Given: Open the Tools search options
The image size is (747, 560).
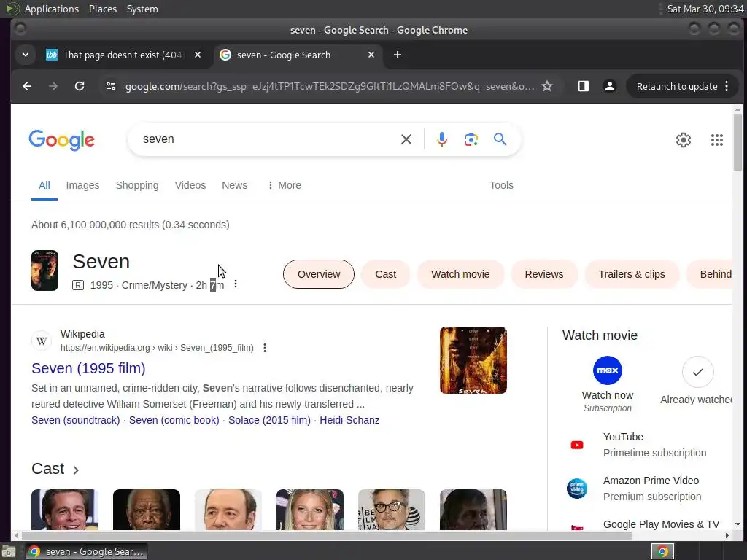Looking at the screenshot, I should tap(502, 185).
